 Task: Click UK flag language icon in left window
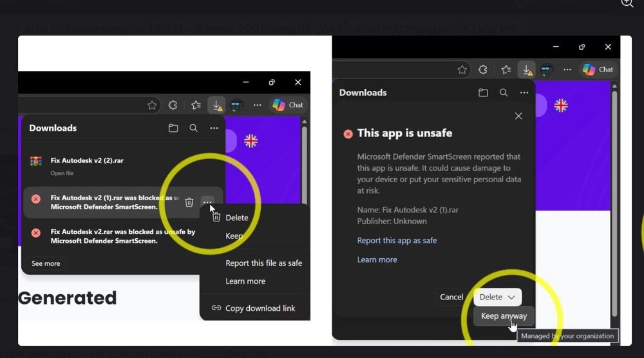coord(251,141)
